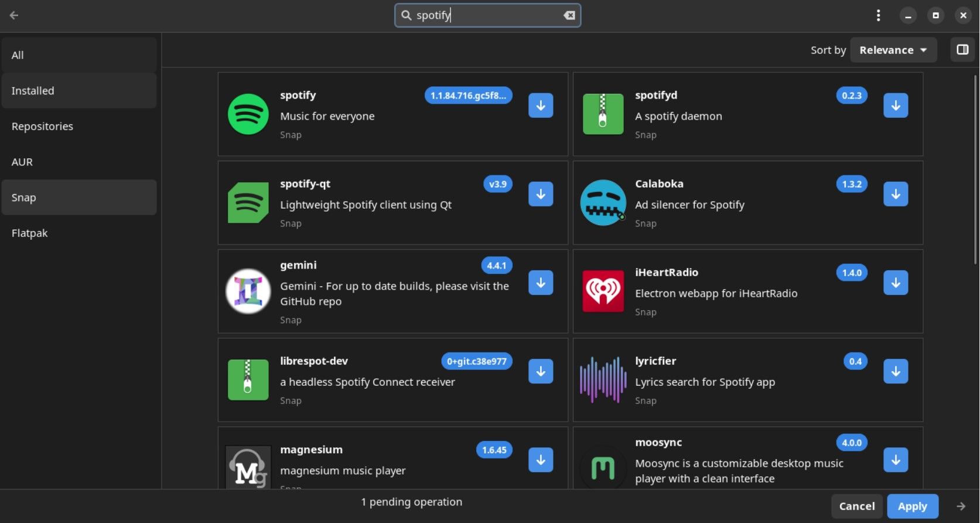
Task: Click the librespot-dev package icon
Action: click(x=248, y=380)
